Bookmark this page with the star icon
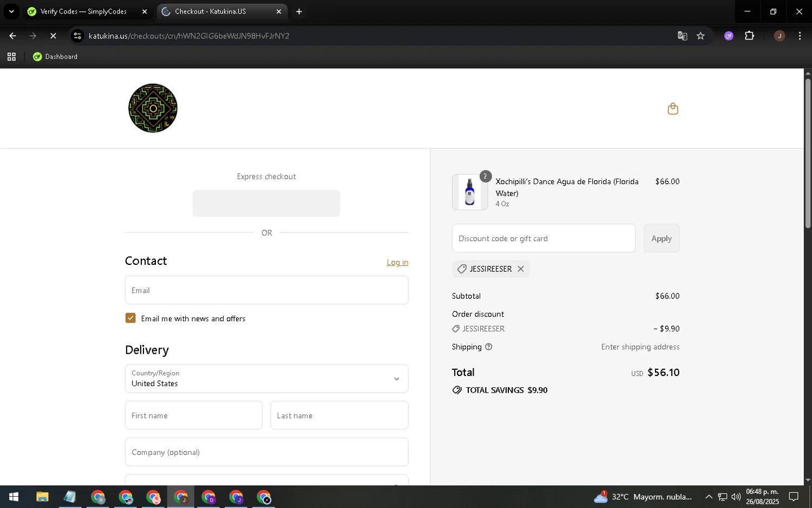Viewport: 812px width, 508px height. pos(700,36)
